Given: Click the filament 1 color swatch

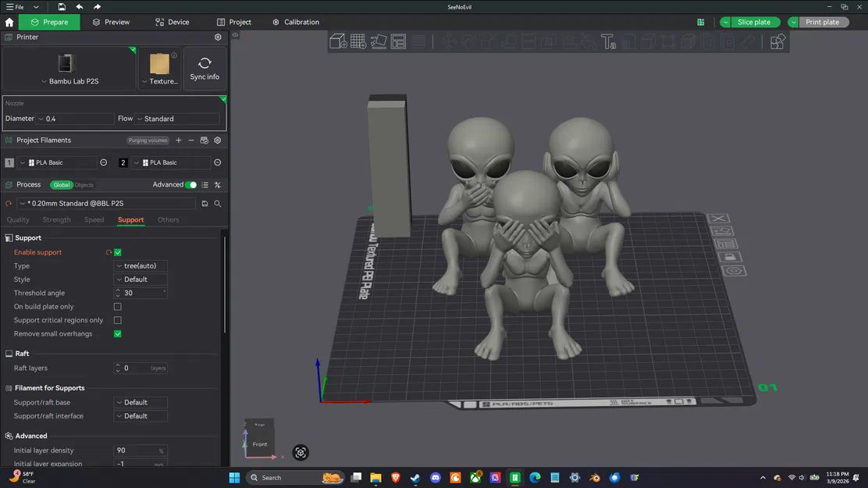Looking at the screenshot, I should click(x=9, y=162).
